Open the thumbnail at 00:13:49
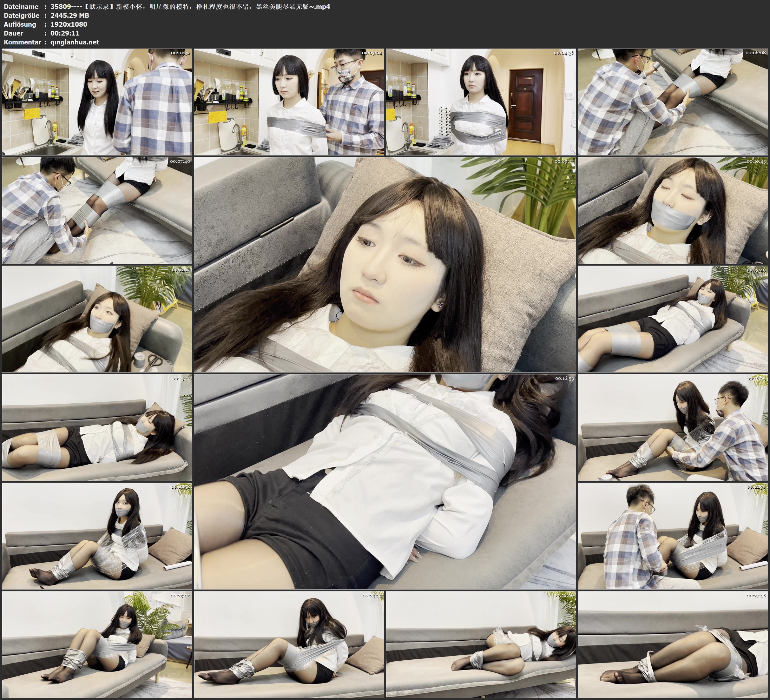770x700 pixels. point(673,319)
